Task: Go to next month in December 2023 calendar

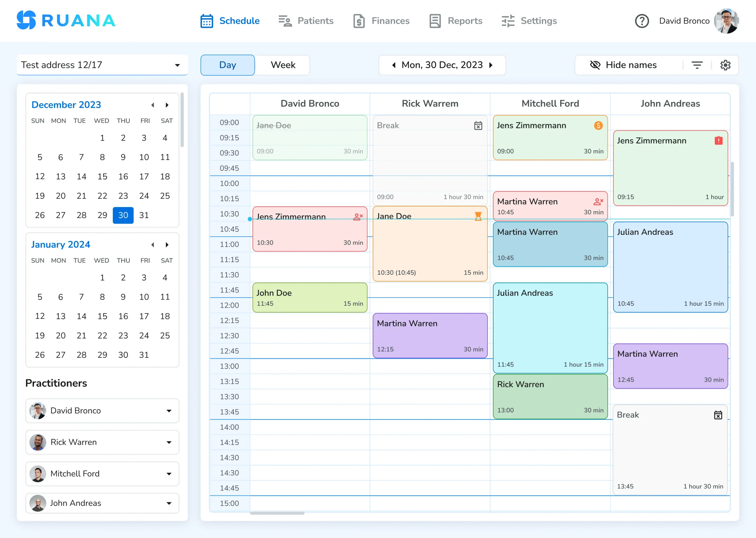Action: pos(167,105)
